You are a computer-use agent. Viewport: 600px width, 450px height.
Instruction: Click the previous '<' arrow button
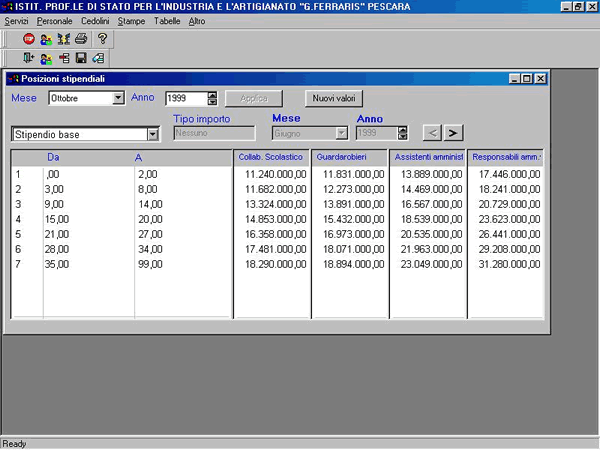[x=432, y=133]
